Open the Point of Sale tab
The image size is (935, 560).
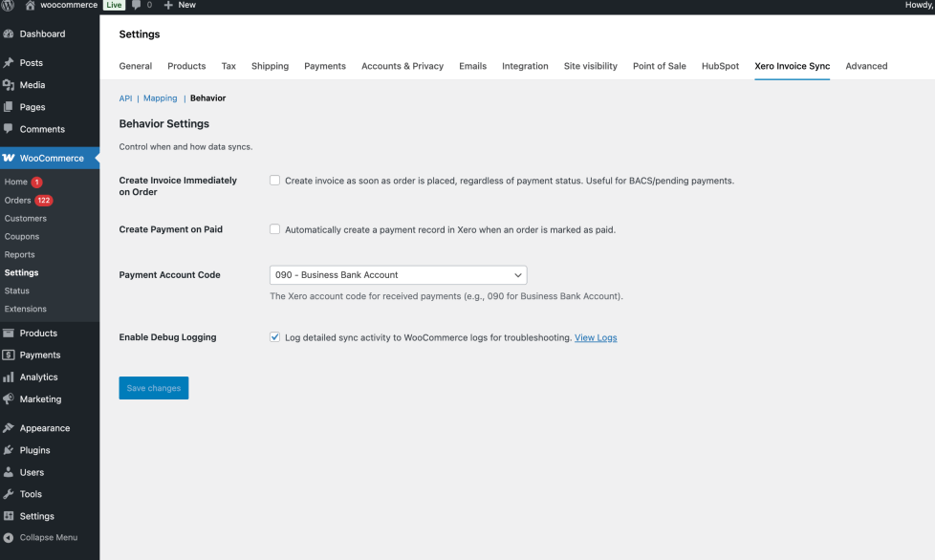click(660, 66)
